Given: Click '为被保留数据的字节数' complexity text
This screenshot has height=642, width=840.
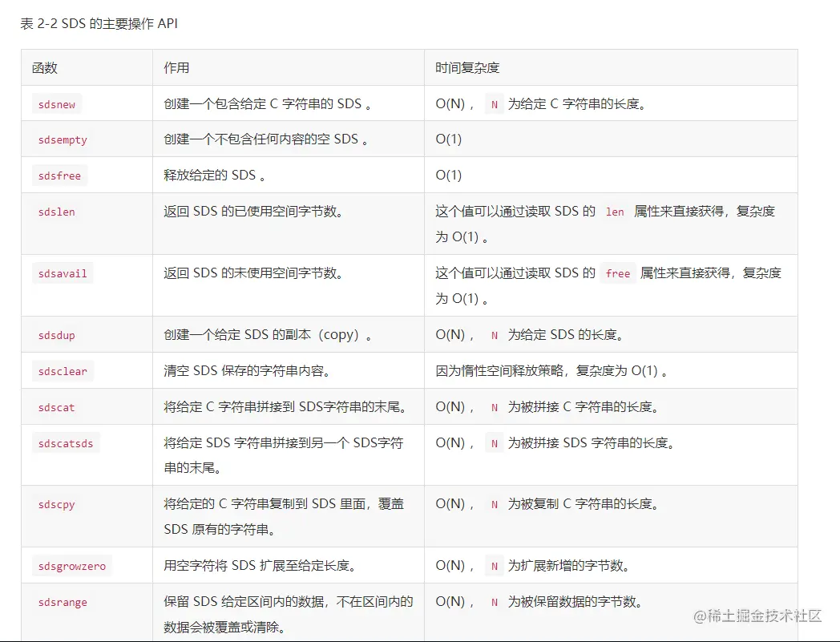Looking at the screenshot, I should [575, 602].
